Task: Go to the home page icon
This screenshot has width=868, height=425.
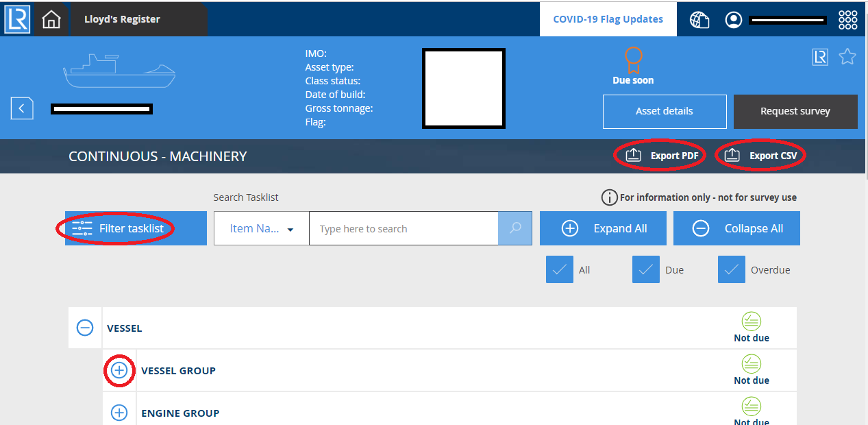Action: coord(51,20)
